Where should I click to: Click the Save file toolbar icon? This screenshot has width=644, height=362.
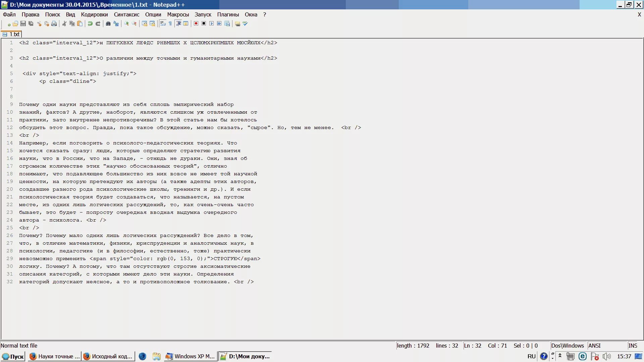pyautogui.click(x=23, y=23)
